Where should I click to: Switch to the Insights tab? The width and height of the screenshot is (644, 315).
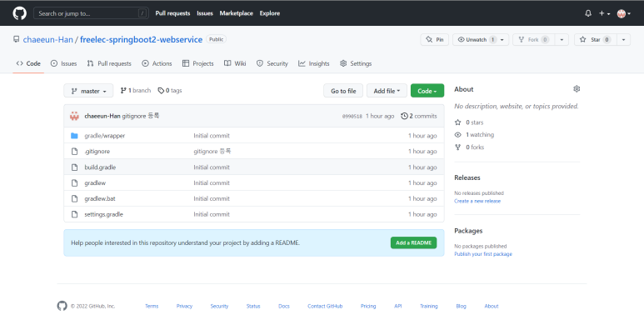[314, 63]
